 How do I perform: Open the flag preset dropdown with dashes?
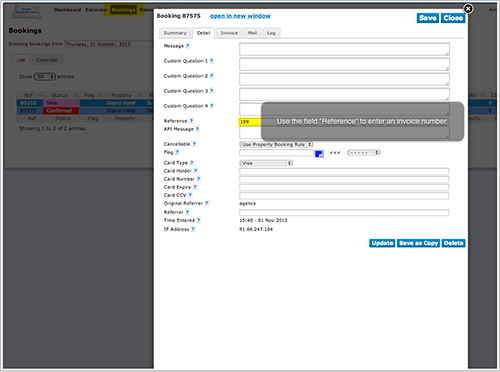(x=364, y=153)
